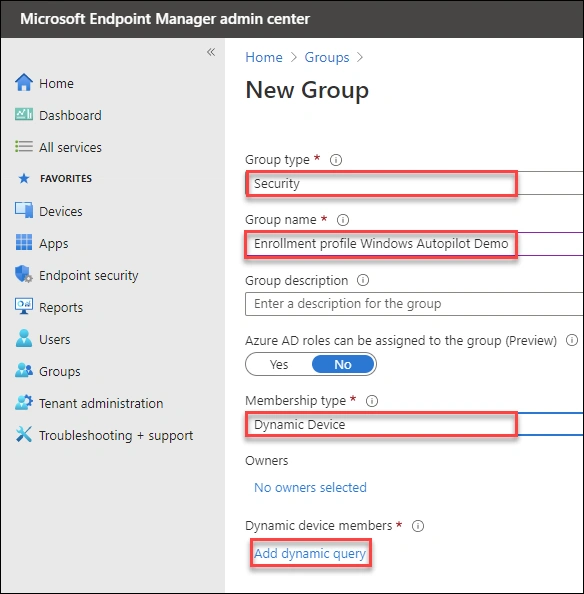Open Endpoint security menu item
The image size is (584, 594).
(x=88, y=275)
